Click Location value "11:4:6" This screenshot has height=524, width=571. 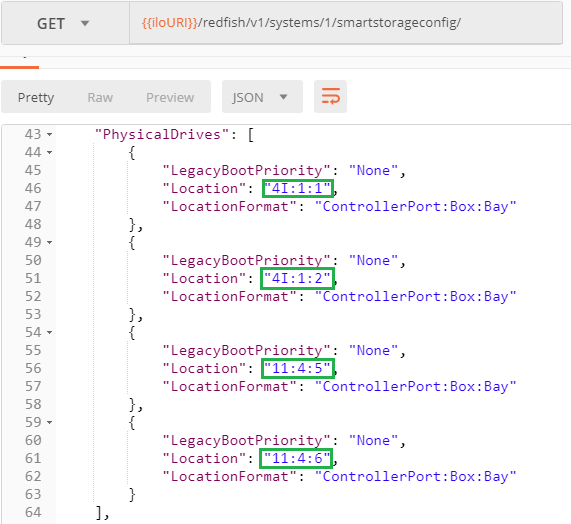[x=298, y=458]
